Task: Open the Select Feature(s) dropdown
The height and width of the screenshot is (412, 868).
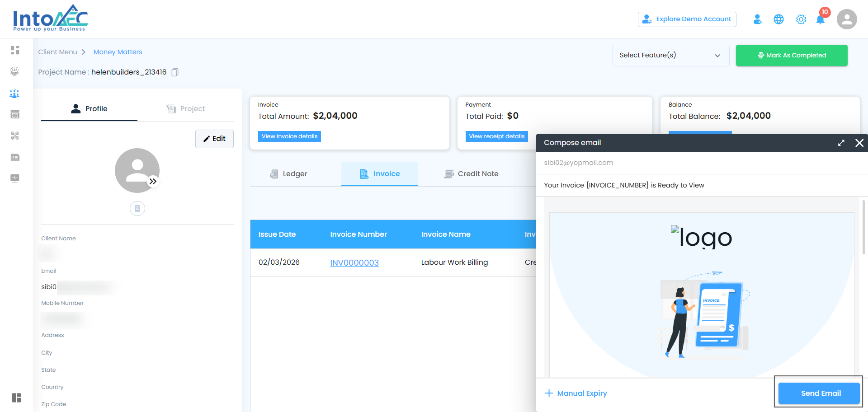Action: [x=671, y=56]
